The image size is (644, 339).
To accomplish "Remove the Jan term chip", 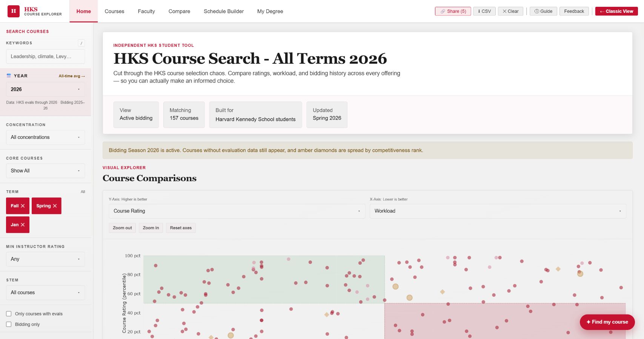I will pyautogui.click(x=18, y=225).
